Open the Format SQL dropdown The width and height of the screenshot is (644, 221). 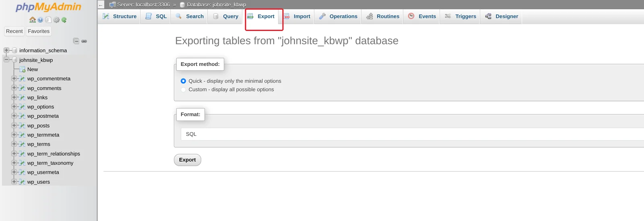pos(413,134)
